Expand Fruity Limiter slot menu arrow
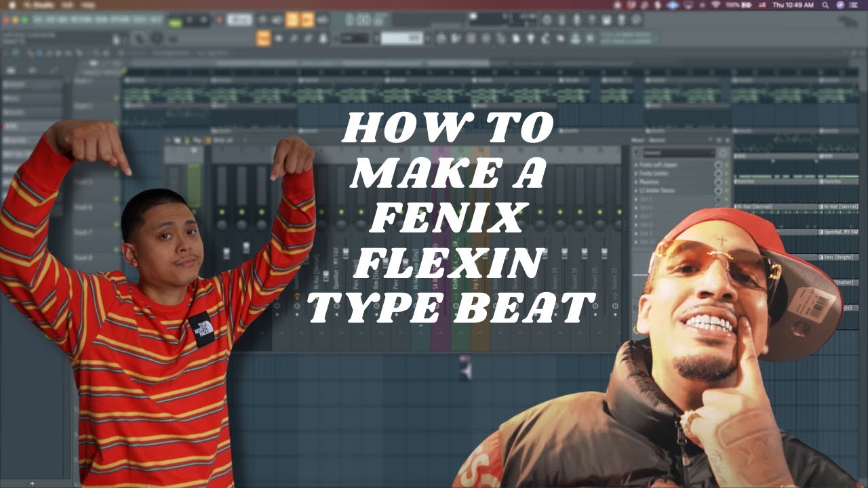 click(x=635, y=174)
